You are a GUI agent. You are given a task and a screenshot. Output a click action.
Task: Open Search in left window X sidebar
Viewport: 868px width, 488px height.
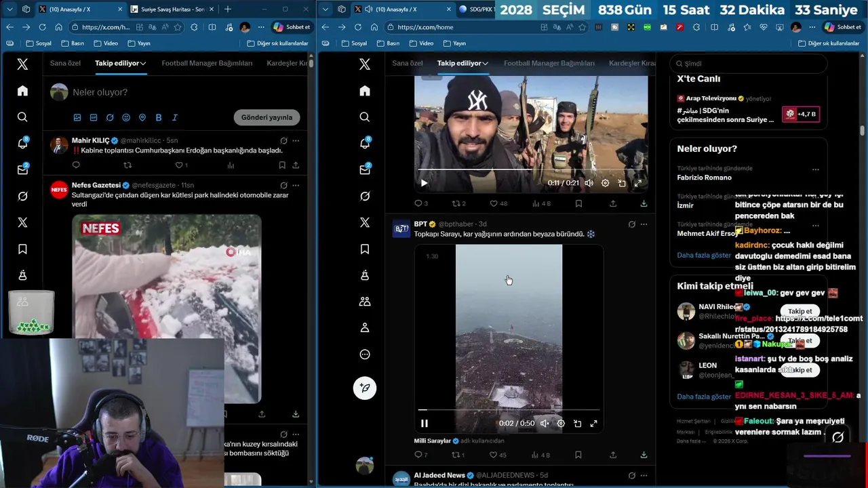coord(22,117)
